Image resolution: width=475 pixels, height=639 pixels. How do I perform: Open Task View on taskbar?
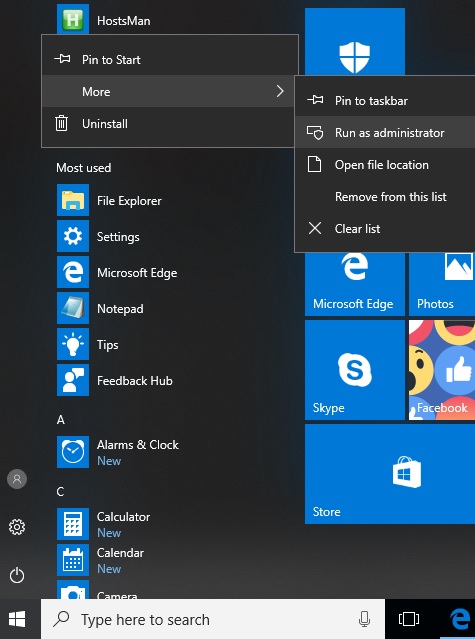coord(409,619)
